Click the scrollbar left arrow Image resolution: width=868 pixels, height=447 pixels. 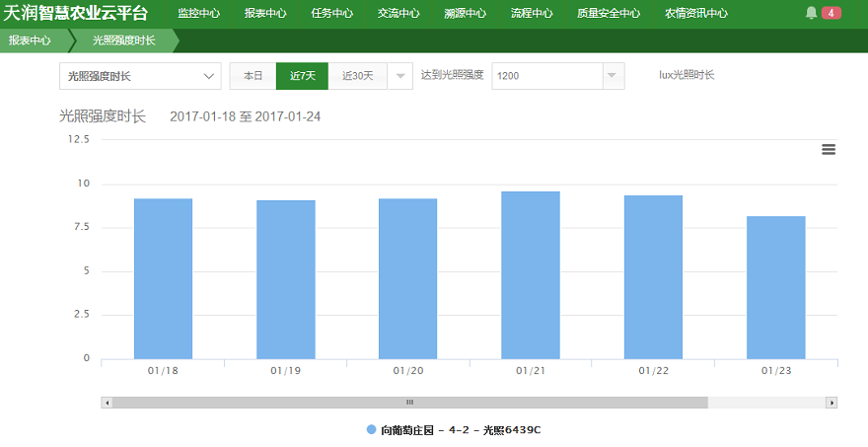coord(108,403)
